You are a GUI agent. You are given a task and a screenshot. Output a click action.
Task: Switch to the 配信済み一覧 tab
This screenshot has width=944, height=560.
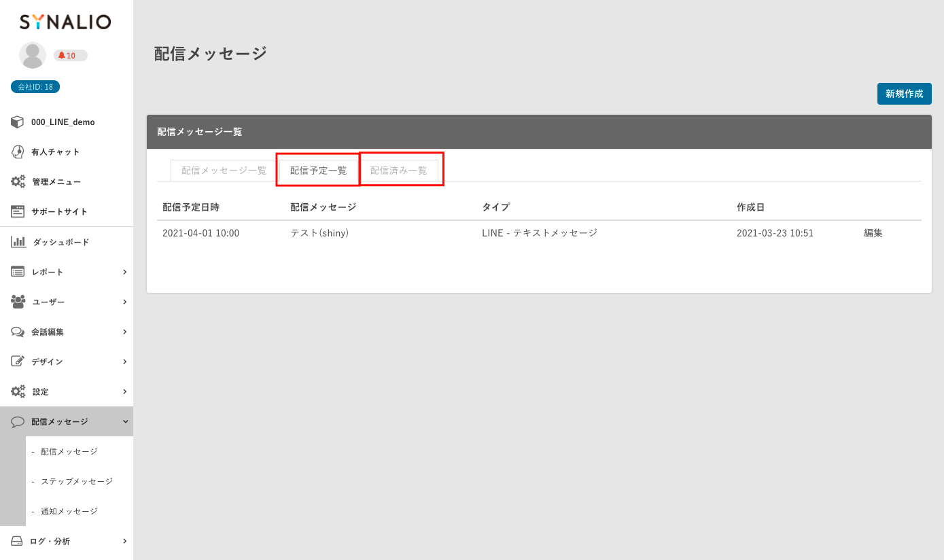(x=399, y=171)
